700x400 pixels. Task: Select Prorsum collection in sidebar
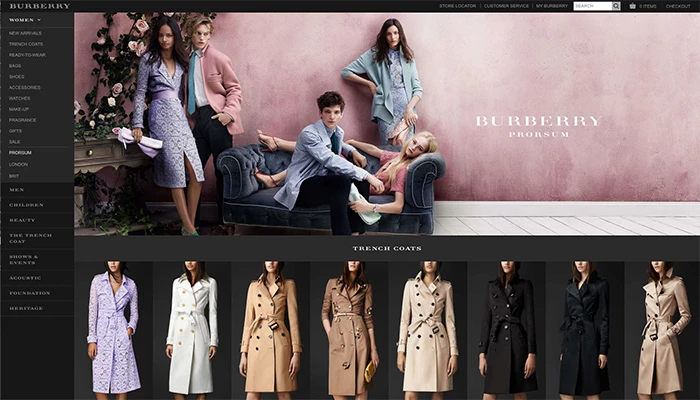(x=20, y=153)
